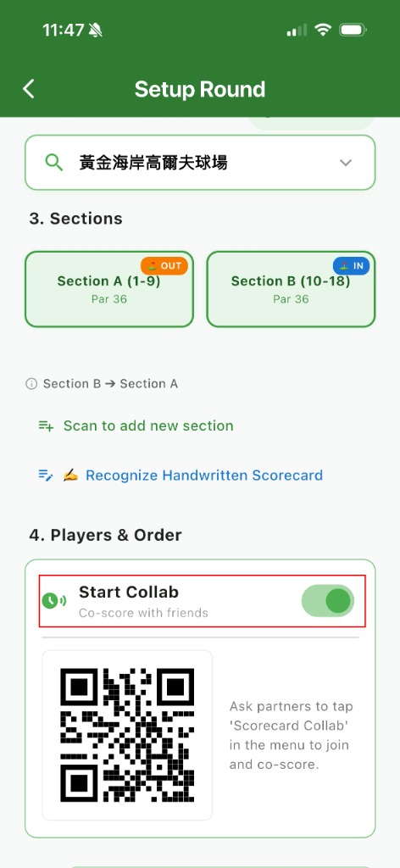Tap the blue IN badge on Section B

coord(351,265)
